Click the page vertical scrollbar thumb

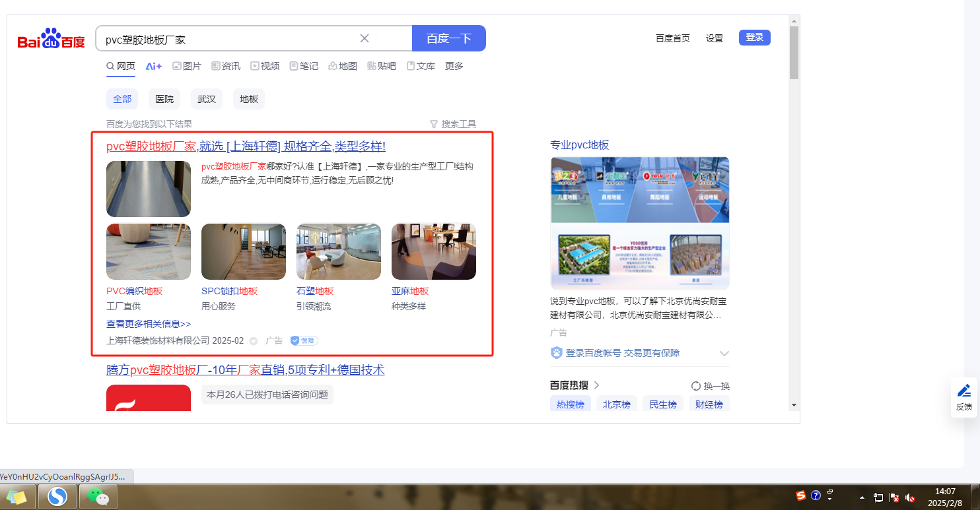tap(794, 53)
